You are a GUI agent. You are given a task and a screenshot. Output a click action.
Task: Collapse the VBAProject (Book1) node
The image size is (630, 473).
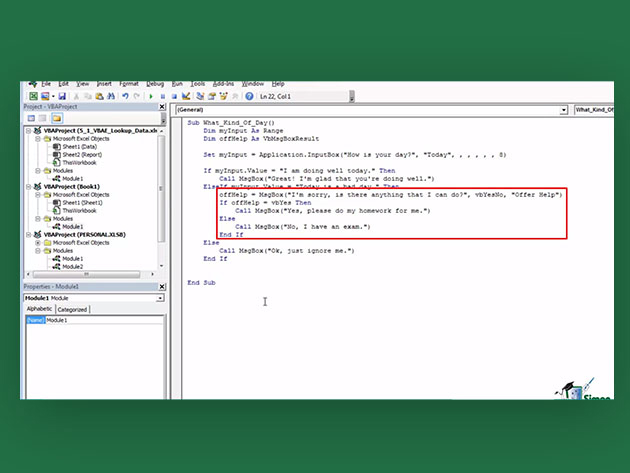click(x=29, y=186)
